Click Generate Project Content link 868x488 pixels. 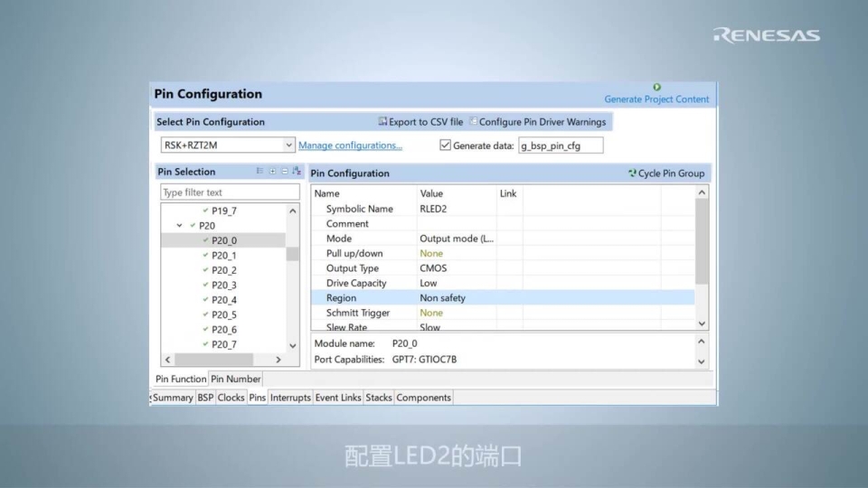656,99
